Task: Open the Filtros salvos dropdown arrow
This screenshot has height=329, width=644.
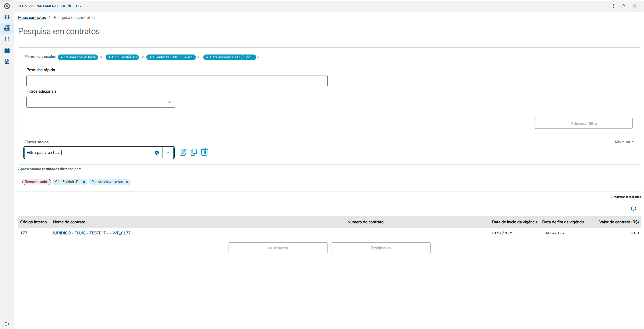Action: (168, 153)
